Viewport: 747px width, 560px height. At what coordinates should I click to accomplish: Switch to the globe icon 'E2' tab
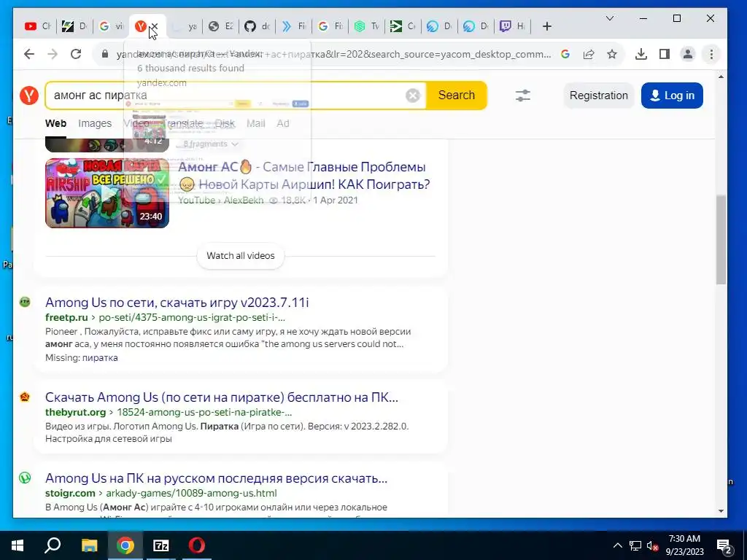point(220,26)
